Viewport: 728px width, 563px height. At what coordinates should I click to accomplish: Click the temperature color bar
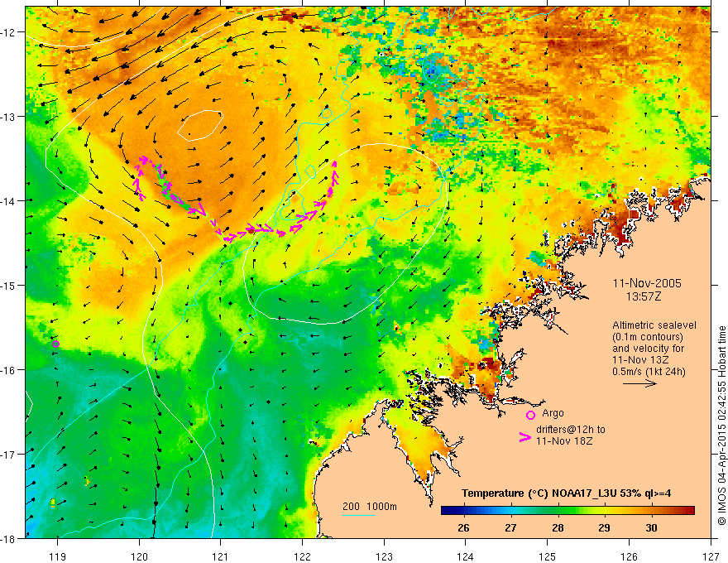tap(568, 511)
